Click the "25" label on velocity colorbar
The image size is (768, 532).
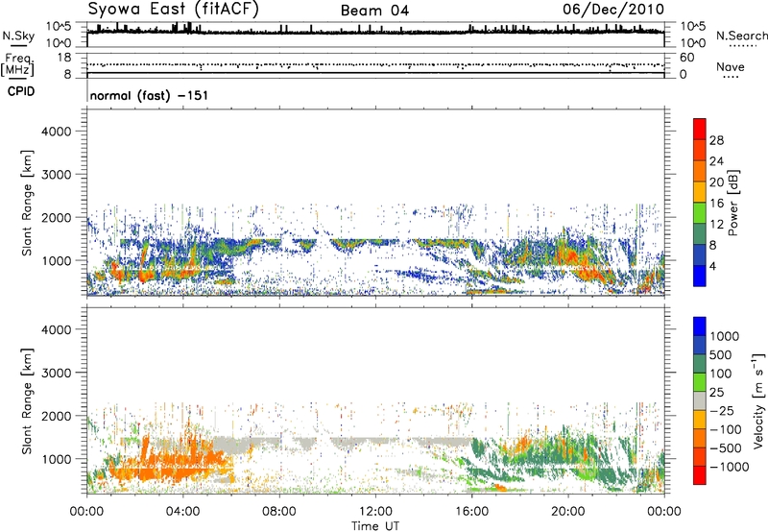pyautogui.click(x=716, y=392)
